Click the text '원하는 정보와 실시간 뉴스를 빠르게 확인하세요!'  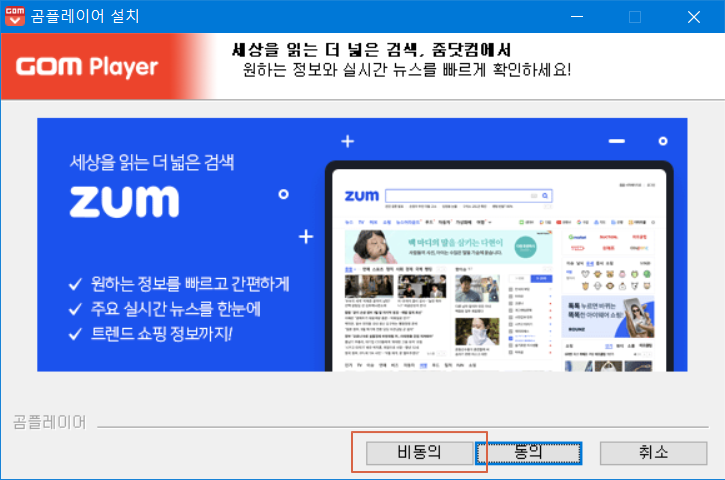pyautogui.click(x=407, y=70)
